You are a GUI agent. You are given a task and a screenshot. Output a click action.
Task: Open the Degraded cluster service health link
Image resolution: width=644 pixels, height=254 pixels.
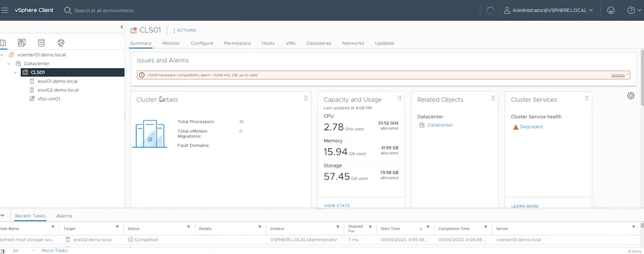pyautogui.click(x=531, y=126)
